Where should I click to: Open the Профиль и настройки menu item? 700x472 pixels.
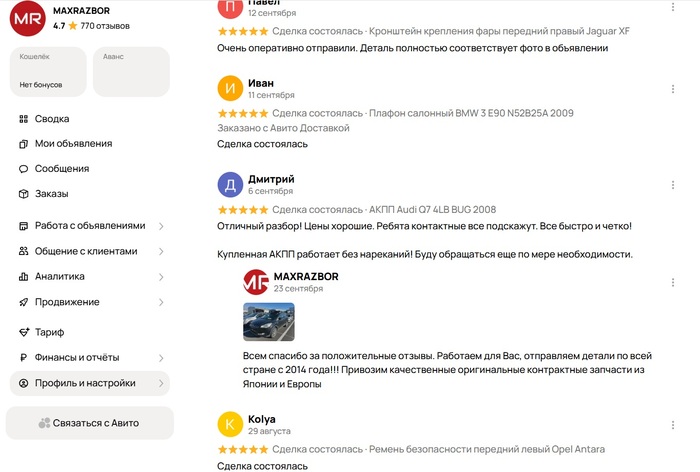[x=85, y=383]
